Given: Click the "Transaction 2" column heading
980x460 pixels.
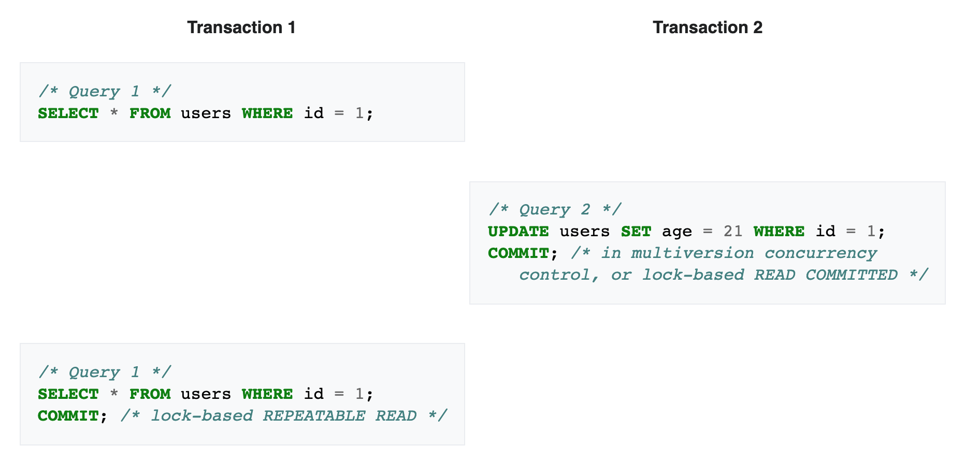Looking at the screenshot, I should click(707, 27).
